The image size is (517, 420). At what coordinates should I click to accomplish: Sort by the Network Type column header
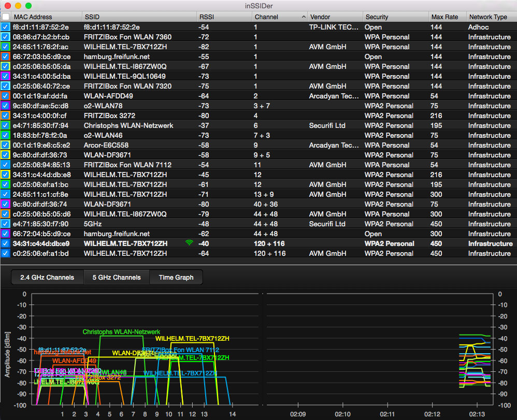pyautogui.click(x=487, y=17)
